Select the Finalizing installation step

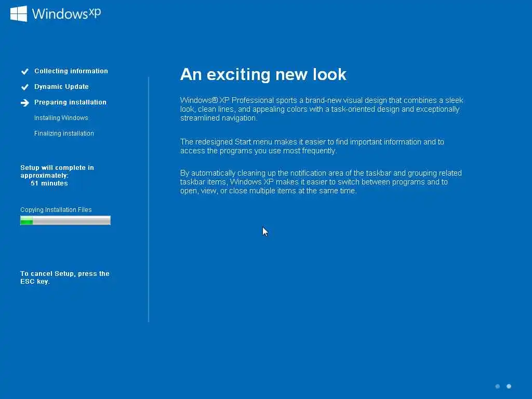pos(64,134)
